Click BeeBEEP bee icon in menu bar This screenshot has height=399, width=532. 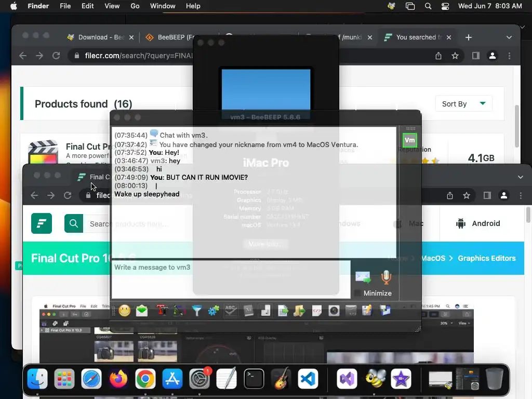pos(391,6)
